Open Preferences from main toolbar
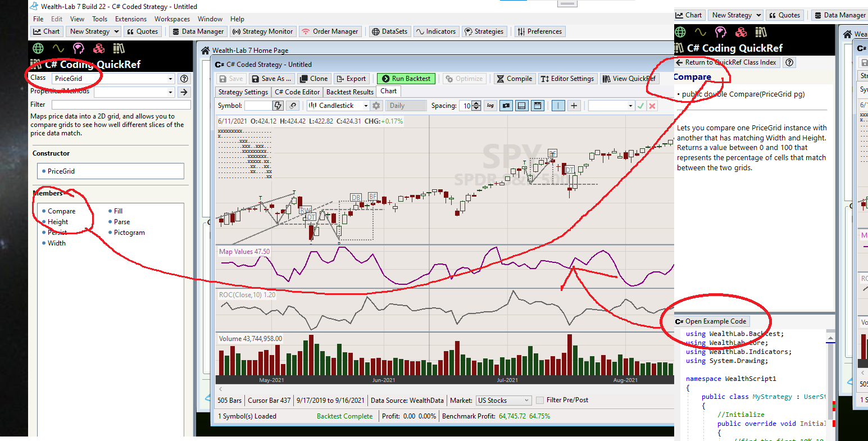The width and height of the screenshot is (868, 441). click(x=539, y=31)
